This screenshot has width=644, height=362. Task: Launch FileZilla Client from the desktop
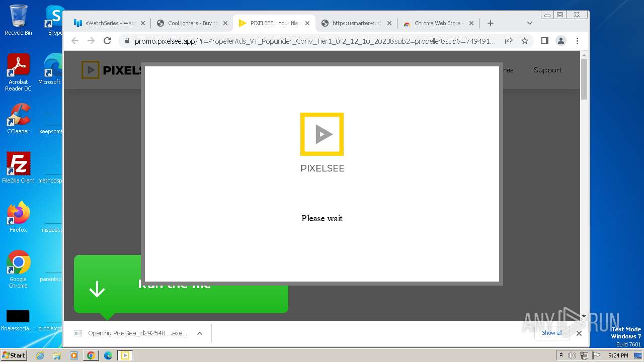[x=18, y=168]
